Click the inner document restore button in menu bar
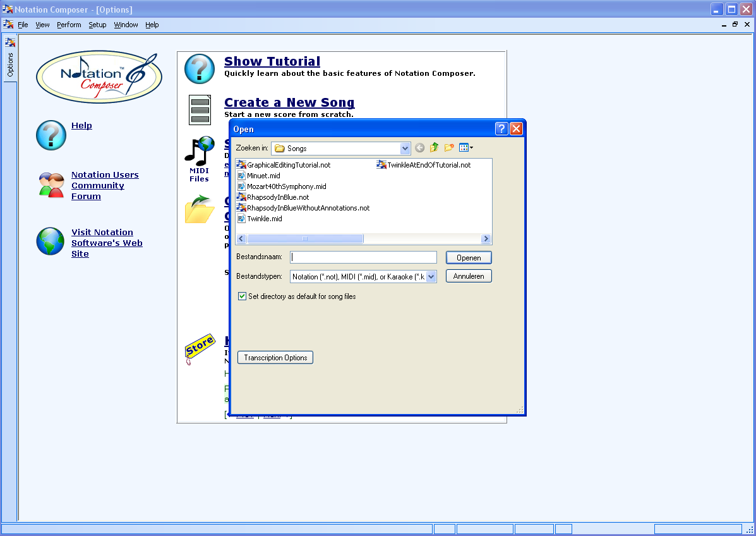Screen dimensions: 756x536 click(x=735, y=24)
